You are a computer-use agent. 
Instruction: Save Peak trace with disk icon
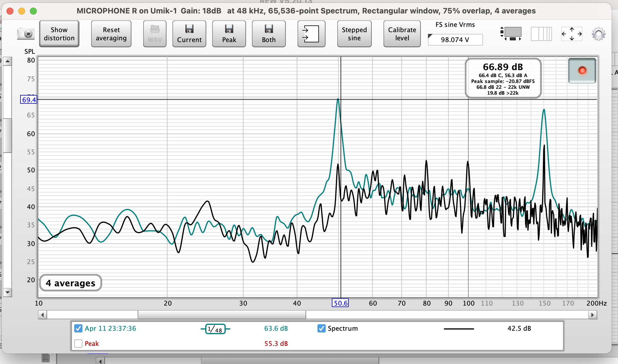click(x=229, y=34)
